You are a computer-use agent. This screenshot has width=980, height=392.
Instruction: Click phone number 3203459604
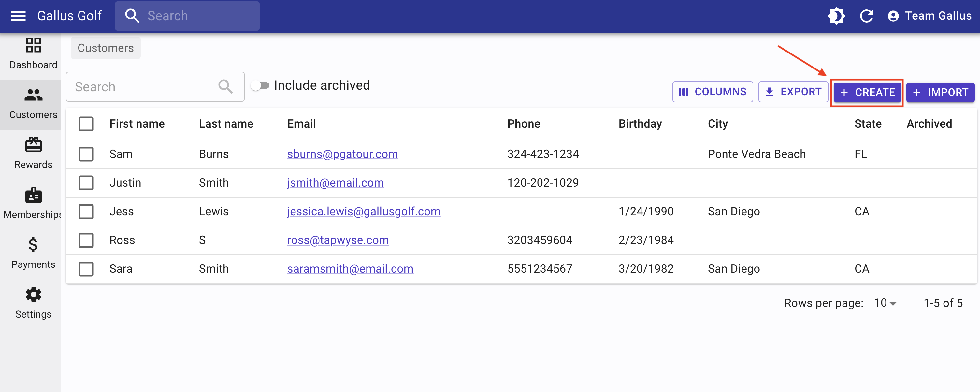tap(540, 240)
